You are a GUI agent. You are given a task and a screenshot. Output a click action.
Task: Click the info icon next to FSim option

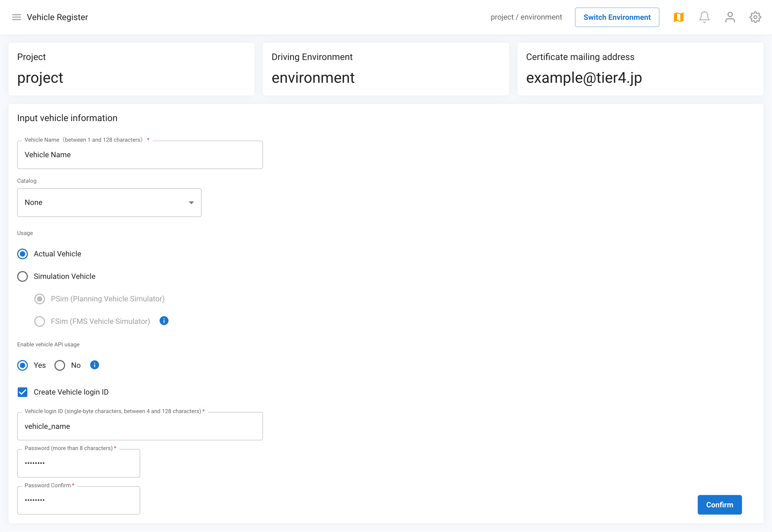click(164, 321)
